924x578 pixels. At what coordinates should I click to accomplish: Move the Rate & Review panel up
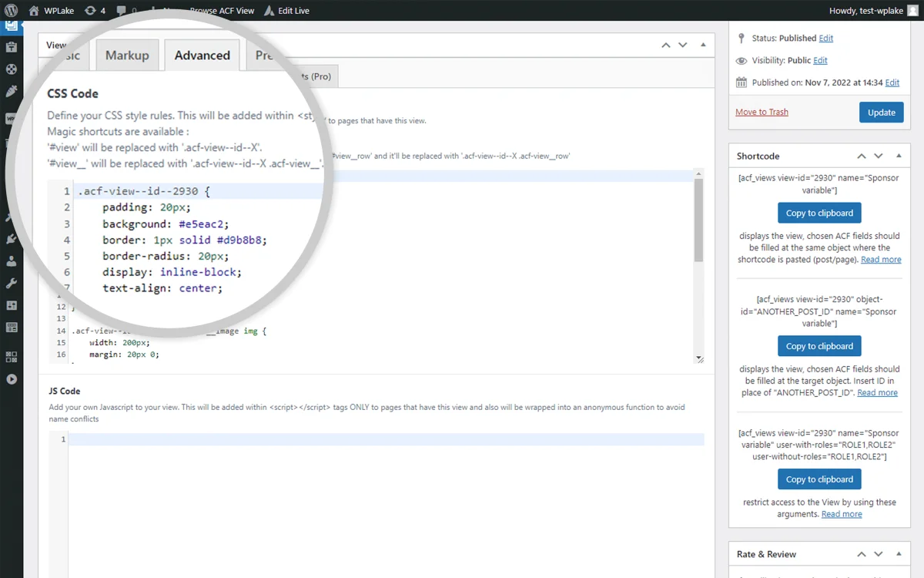tap(862, 554)
